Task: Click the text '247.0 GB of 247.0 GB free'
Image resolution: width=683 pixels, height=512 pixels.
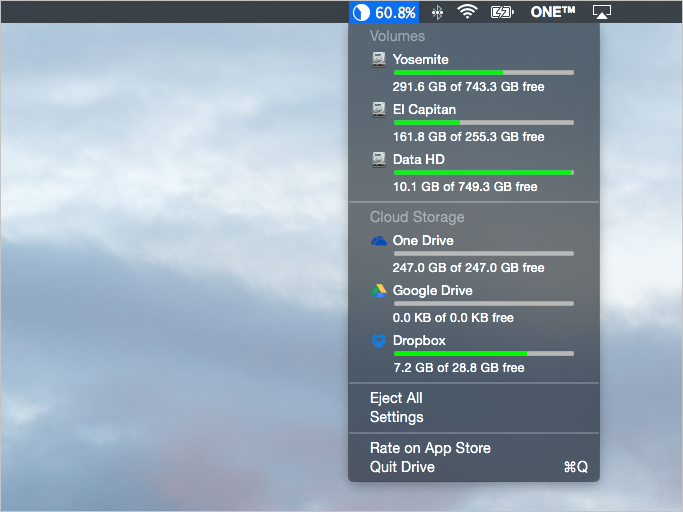Action: [x=468, y=268]
